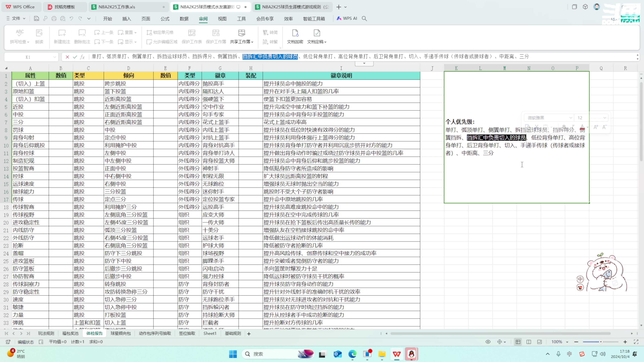Open the search magnifier beside WPS AI
The image size is (644, 362).
point(364,18)
